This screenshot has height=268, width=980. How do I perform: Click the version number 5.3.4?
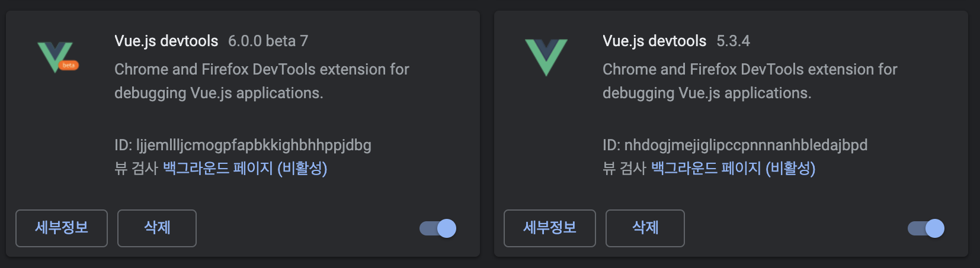click(x=733, y=41)
